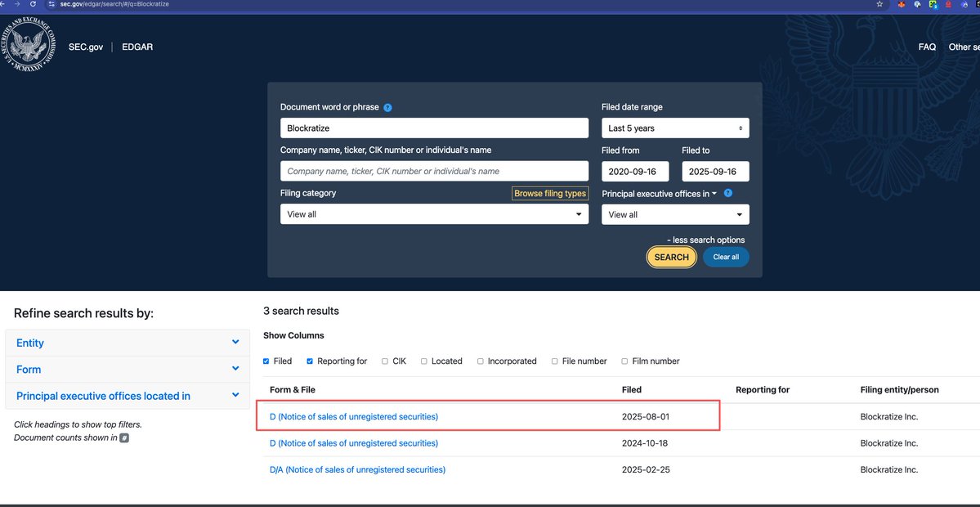Focus the Document word or phrase field
The height and width of the screenshot is (507, 980).
pyautogui.click(x=434, y=128)
